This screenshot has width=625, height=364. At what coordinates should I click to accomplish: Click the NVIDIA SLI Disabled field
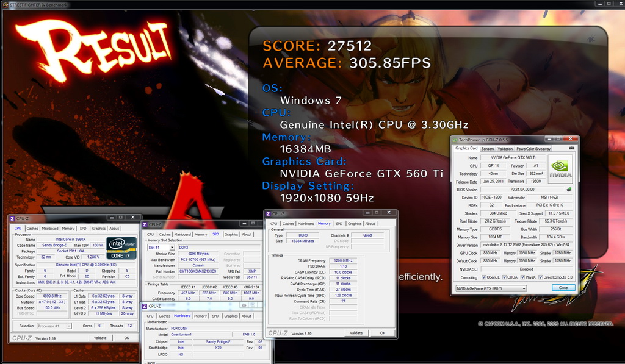(526, 269)
